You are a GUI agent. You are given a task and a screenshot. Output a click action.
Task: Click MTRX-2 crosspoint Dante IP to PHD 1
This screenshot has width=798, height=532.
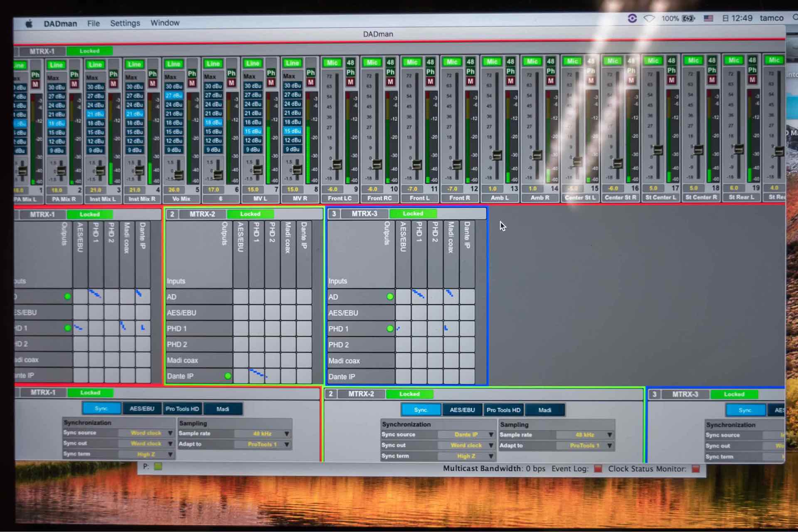tap(256, 375)
